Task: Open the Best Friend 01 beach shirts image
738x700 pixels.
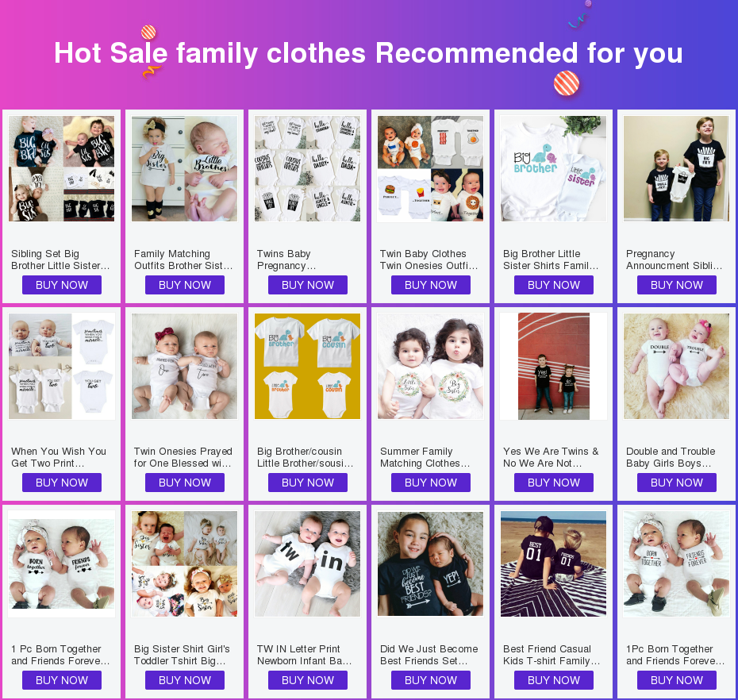Action: [x=554, y=564]
